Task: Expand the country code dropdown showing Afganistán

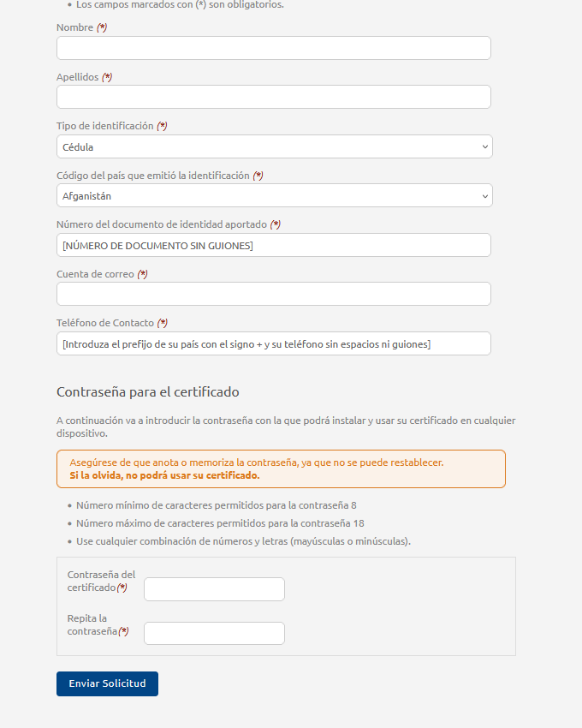Action: click(274, 196)
